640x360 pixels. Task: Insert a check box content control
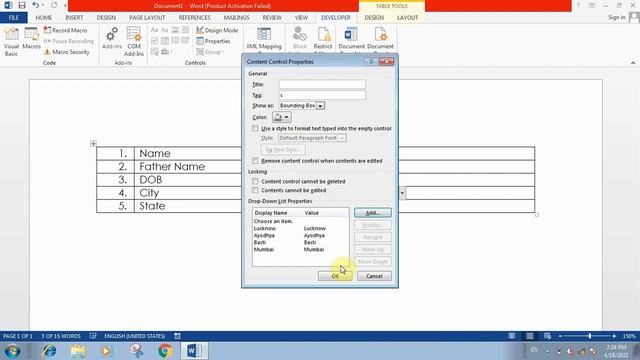pyautogui.click(x=155, y=41)
